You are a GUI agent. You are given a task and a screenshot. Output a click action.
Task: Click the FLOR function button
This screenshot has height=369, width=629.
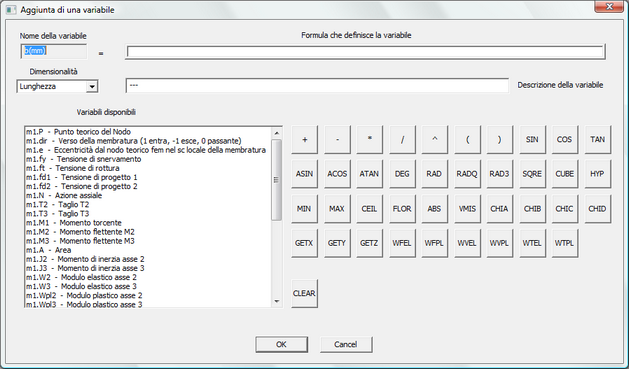pyautogui.click(x=402, y=209)
